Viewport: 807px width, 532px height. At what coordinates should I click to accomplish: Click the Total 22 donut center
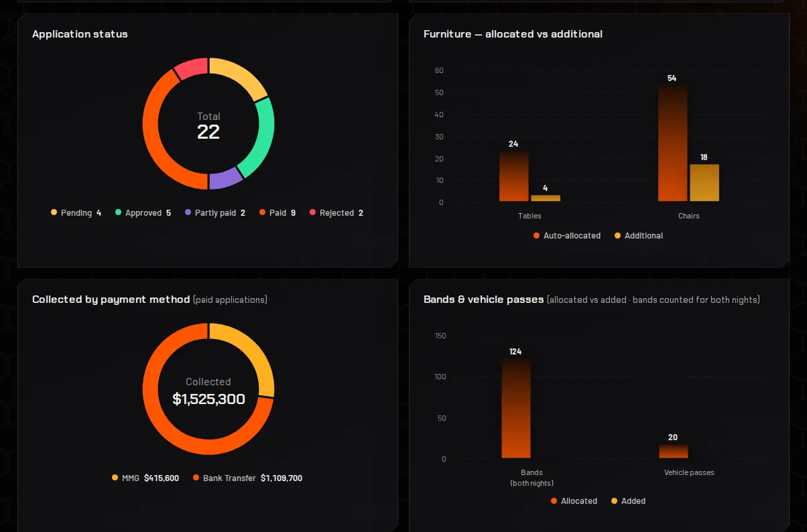click(x=208, y=125)
